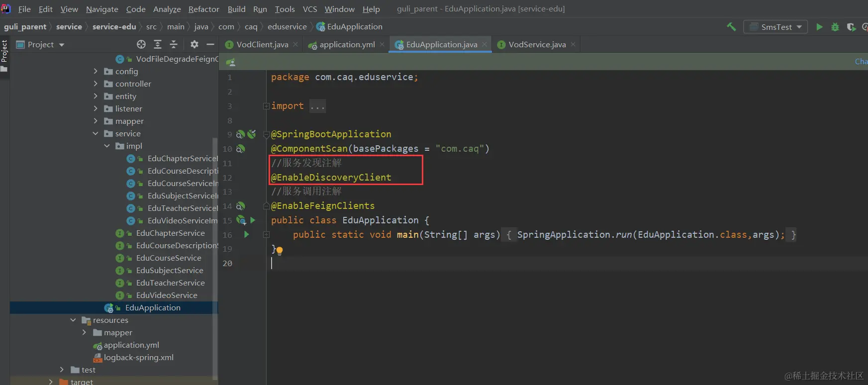Open the Refactor menu
This screenshot has width=868, height=385.
(x=203, y=9)
